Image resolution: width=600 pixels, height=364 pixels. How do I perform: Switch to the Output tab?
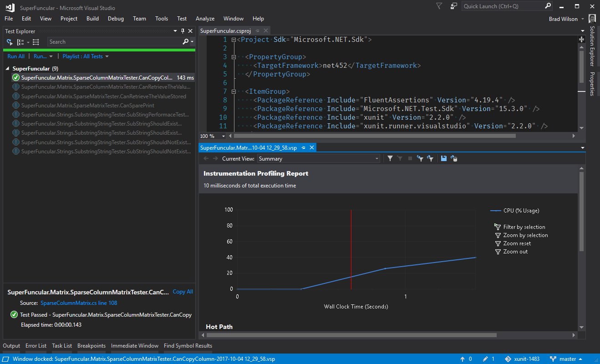tap(12, 346)
